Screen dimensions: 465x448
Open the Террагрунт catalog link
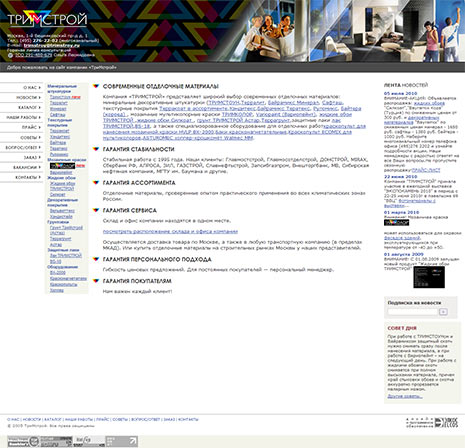pos(60,239)
